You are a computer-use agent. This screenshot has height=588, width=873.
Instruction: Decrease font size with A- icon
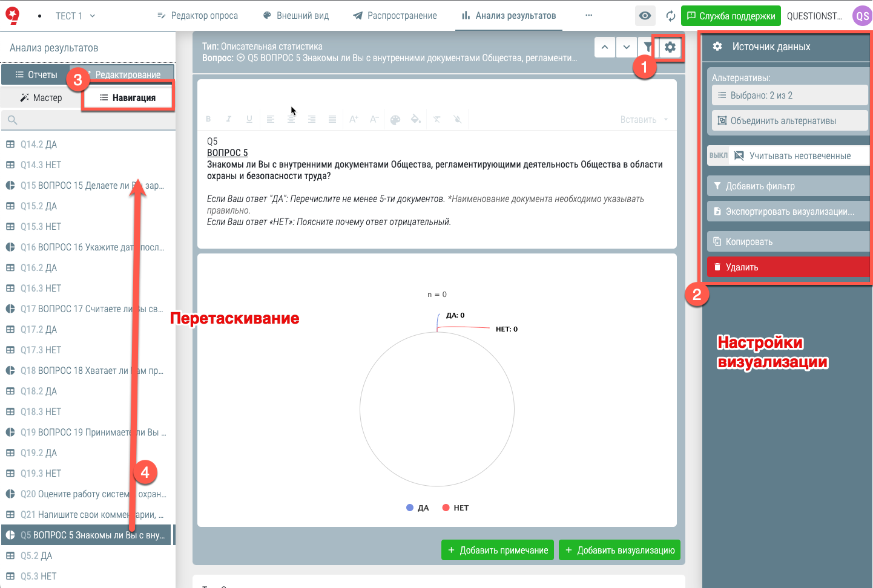374,119
